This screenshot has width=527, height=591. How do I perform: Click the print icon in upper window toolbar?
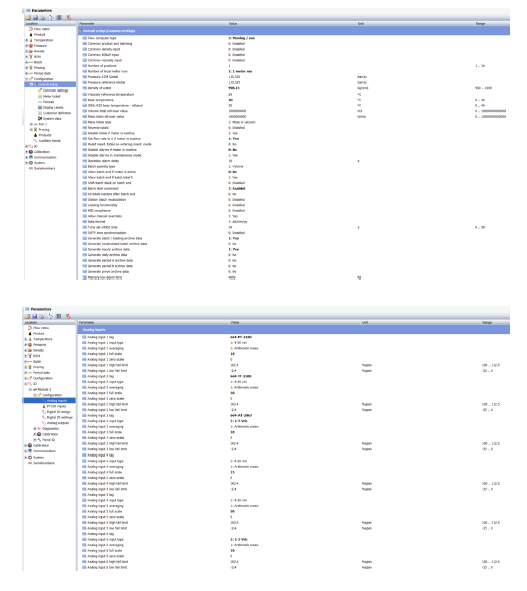click(43, 17)
